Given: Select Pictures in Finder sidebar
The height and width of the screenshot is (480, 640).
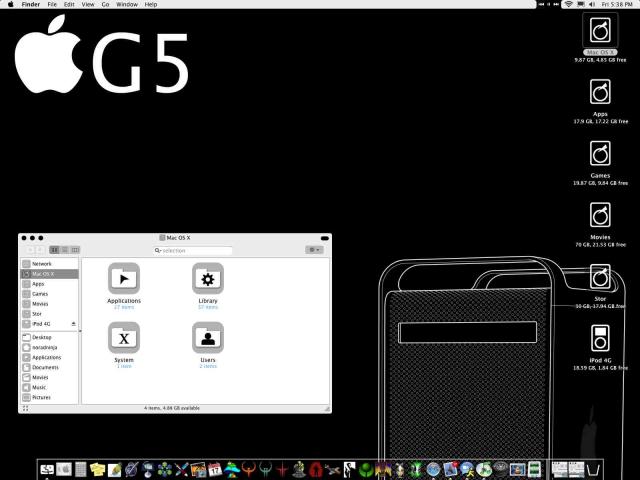Looking at the screenshot, I should (x=49, y=397).
